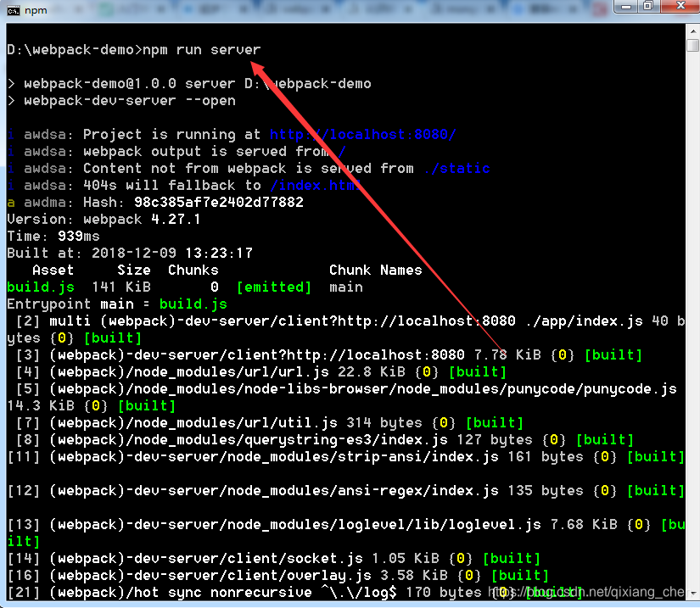700x608 pixels.
Task: Click the 'npm run server' command text
Action: click(202, 49)
